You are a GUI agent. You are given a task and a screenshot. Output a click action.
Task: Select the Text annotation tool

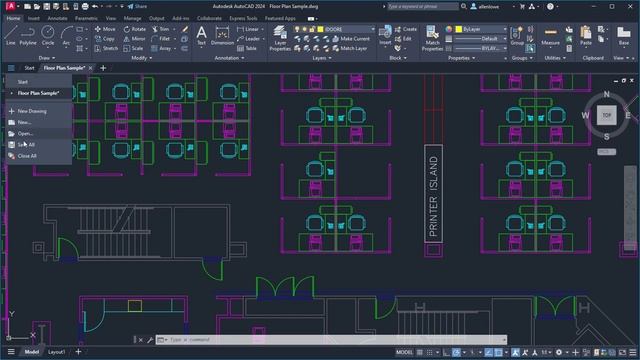[x=201, y=35]
